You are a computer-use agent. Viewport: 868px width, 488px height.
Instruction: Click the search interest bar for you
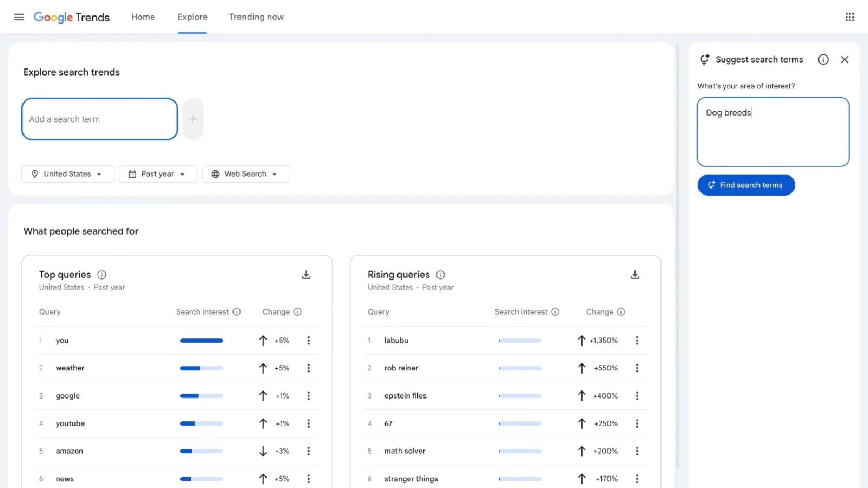tap(201, 341)
